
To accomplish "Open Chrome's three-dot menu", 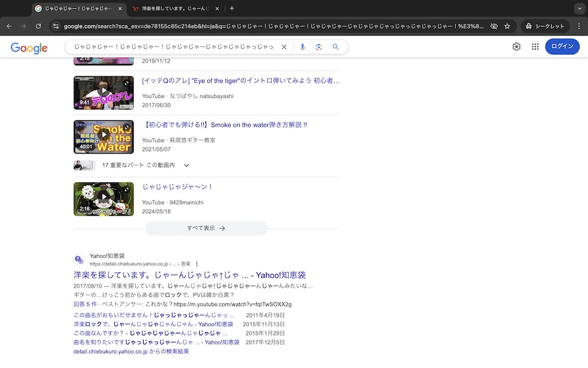I will pos(579,26).
